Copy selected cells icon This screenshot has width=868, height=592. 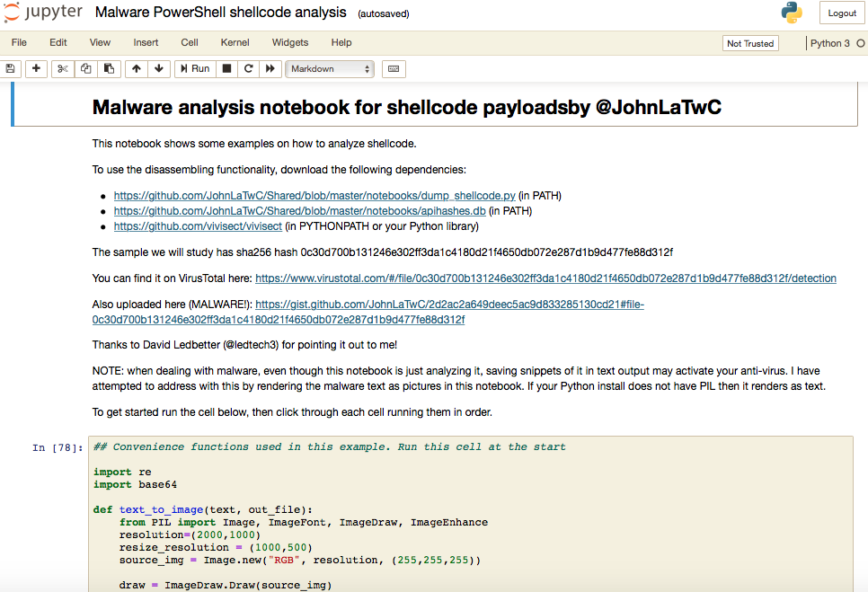point(85,68)
